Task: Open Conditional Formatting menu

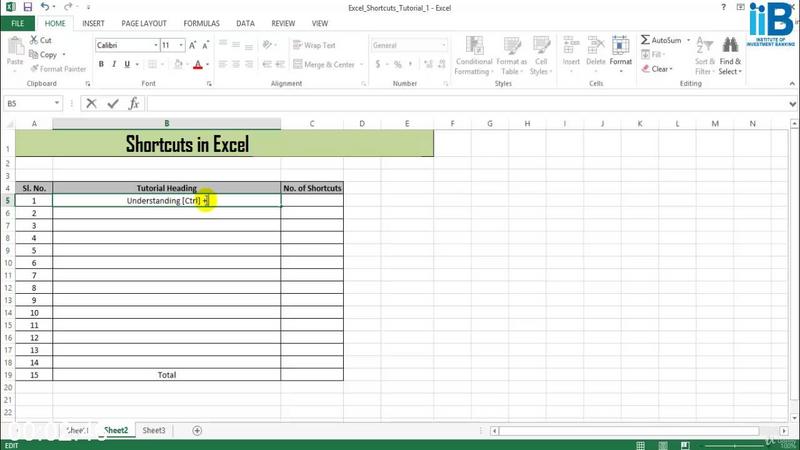Action: click(474, 56)
